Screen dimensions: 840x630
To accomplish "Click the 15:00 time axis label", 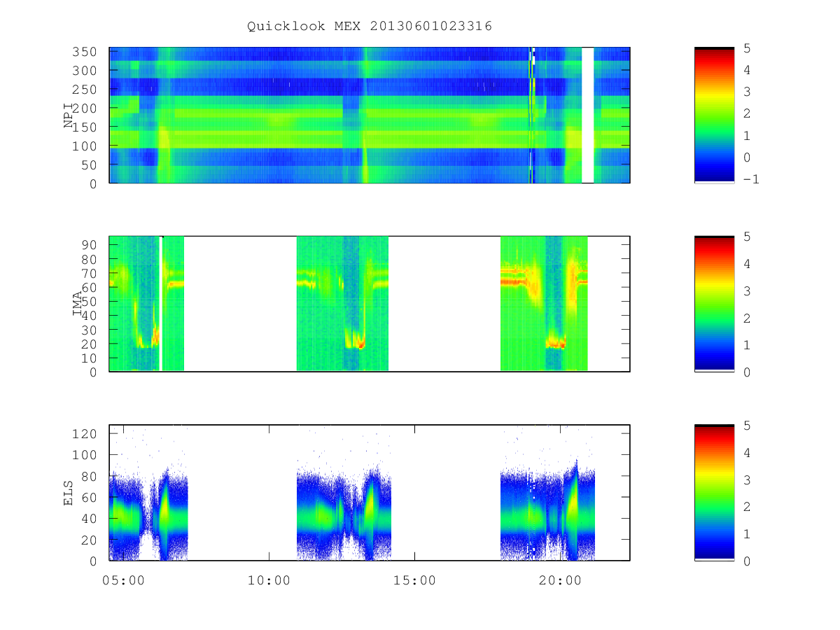I will 414,580.
